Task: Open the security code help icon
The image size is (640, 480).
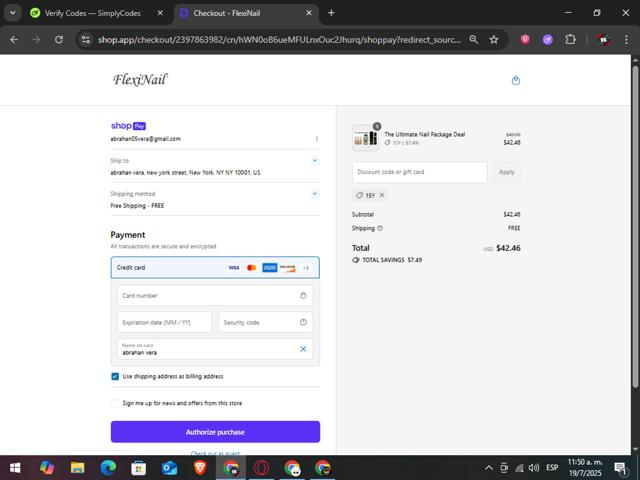Action: coord(303,322)
